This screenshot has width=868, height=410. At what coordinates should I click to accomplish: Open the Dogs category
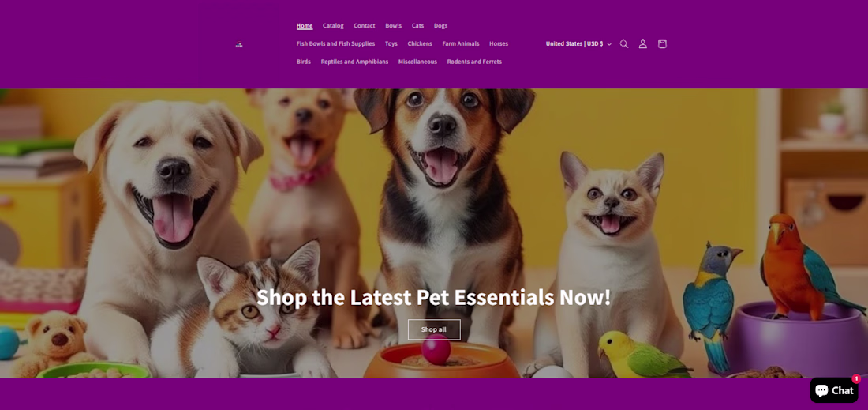(440, 25)
